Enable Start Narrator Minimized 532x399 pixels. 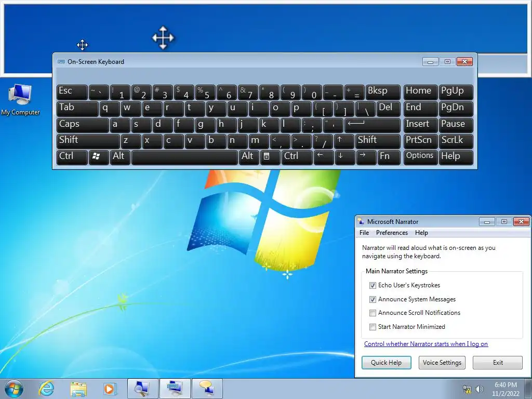[373, 327]
